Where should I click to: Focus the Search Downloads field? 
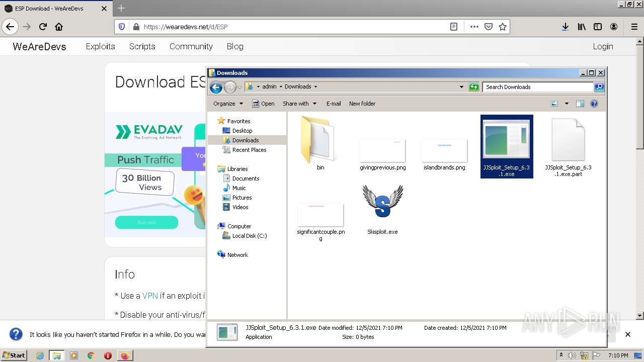click(x=537, y=87)
